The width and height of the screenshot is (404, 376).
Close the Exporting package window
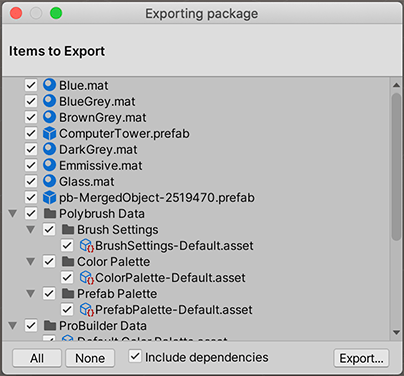16,13
